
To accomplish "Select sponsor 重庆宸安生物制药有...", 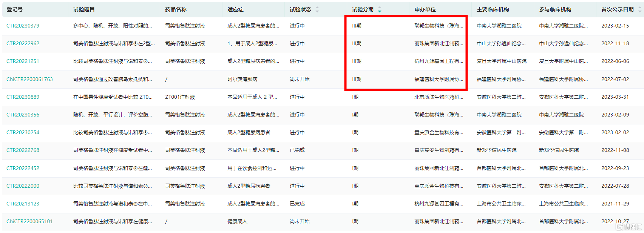I will (x=439, y=150).
